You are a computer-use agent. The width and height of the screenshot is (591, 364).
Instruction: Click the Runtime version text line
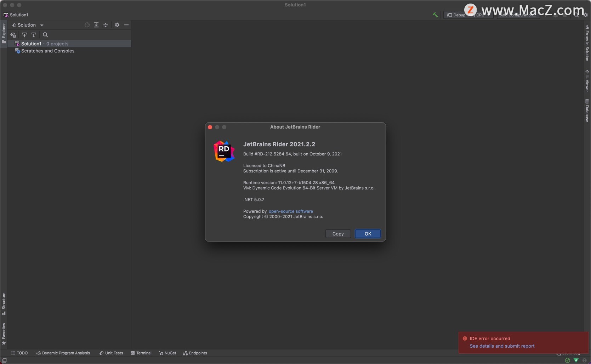coord(289,183)
